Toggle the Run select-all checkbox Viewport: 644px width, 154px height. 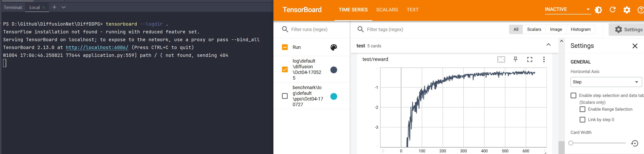pyautogui.click(x=285, y=47)
